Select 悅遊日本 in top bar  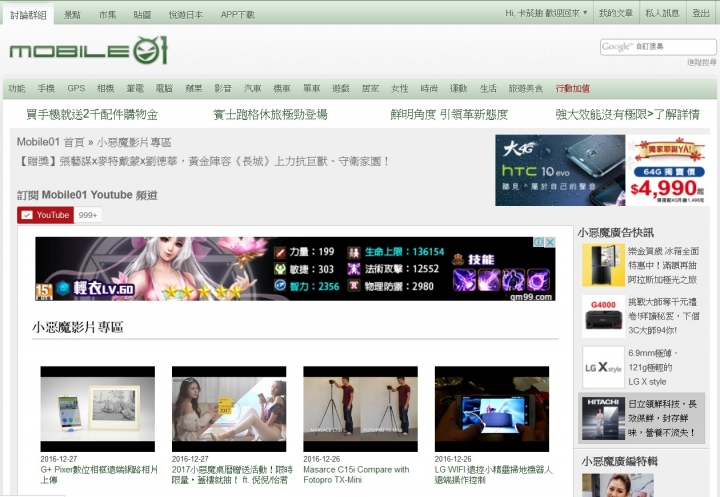point(186,15)
